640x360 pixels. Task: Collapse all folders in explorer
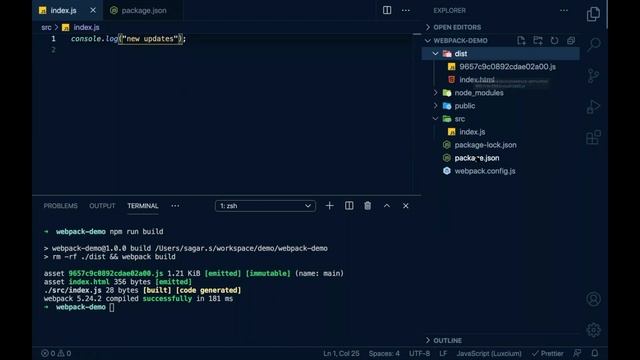(x=571, y=40)
